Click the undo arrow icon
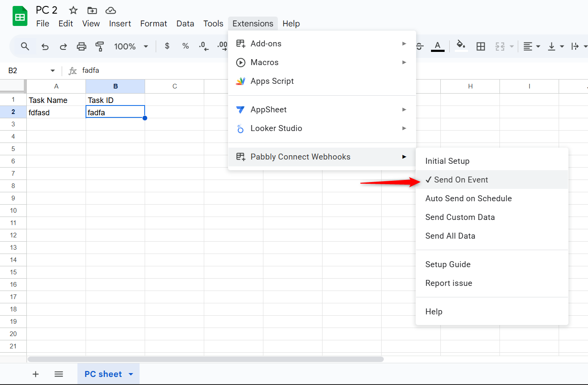 tap(45, 46)
